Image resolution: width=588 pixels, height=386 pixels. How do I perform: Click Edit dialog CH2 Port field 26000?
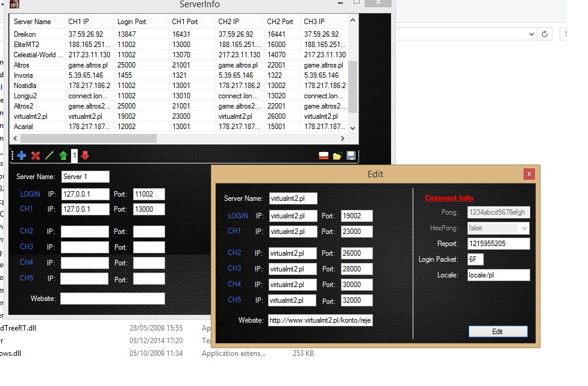click(357, 253)
